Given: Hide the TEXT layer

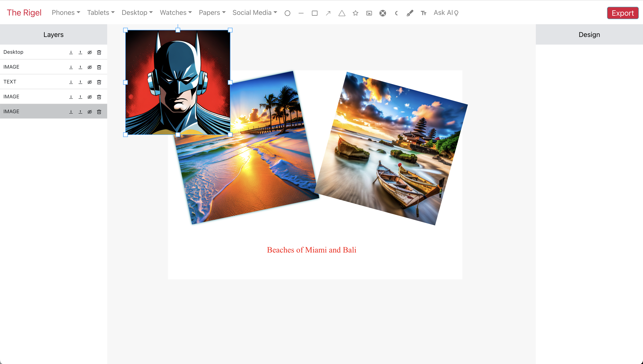Looking at the screenshot, I should [x=90, y=82].
